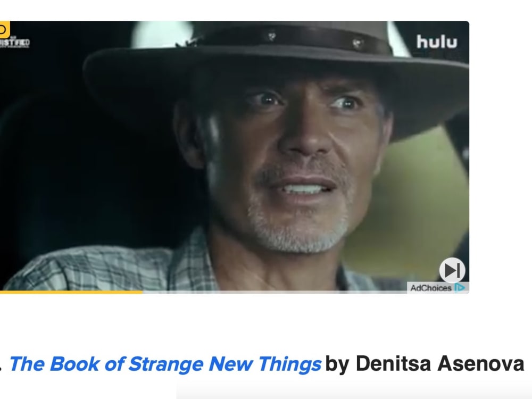Click the word "Strange" in the book link
Viewport: 532px width, 399px height.
coord(166,364)
